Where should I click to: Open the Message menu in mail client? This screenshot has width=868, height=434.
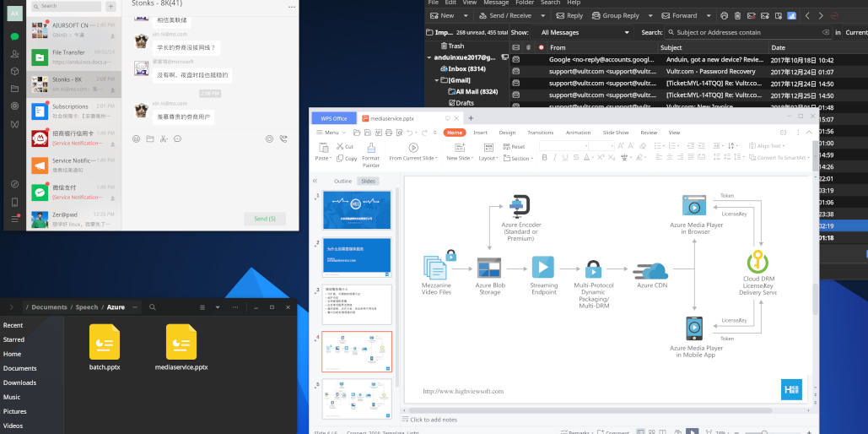click(495, 3)
